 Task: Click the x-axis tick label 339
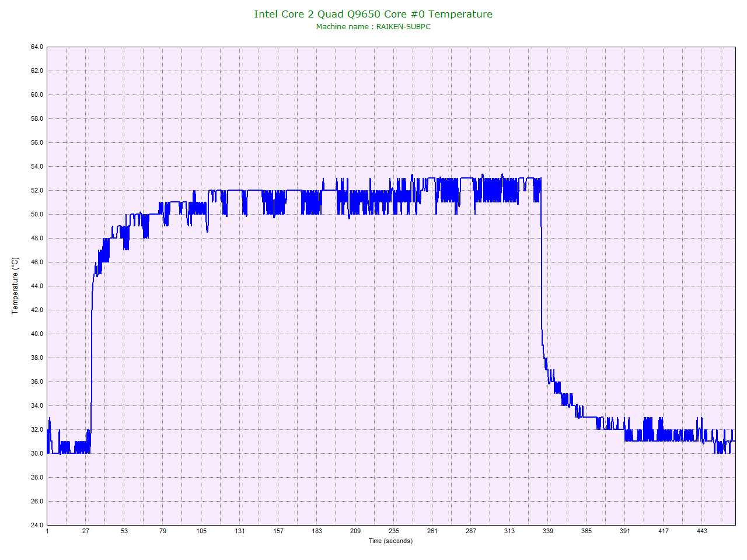click(x=548, y=531)
